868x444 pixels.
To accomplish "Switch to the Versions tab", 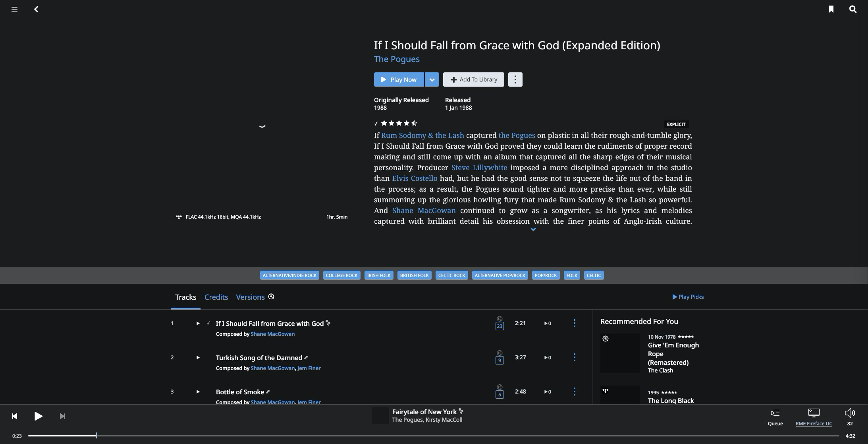I will (x=250, y=297).
